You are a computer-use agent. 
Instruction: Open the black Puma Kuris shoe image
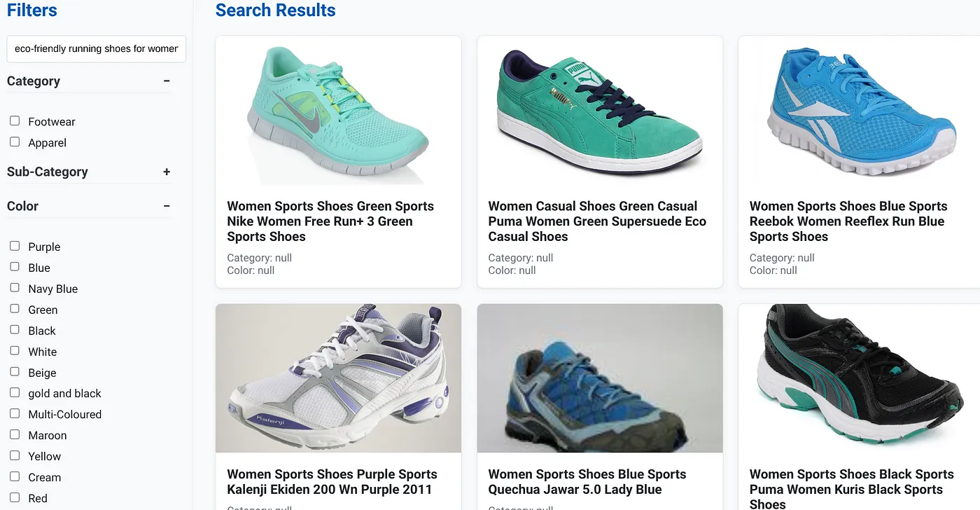[x=860, y=378]
